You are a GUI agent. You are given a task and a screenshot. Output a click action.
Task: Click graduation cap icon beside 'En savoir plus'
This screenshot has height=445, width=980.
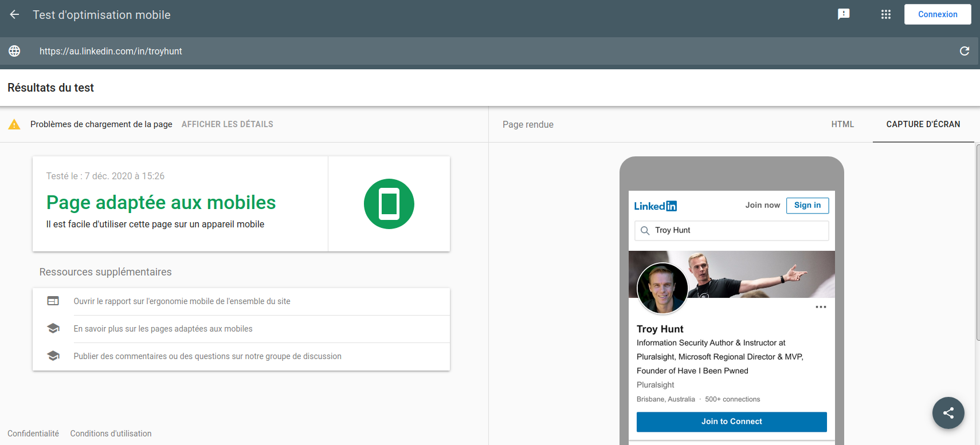[53, 328]
